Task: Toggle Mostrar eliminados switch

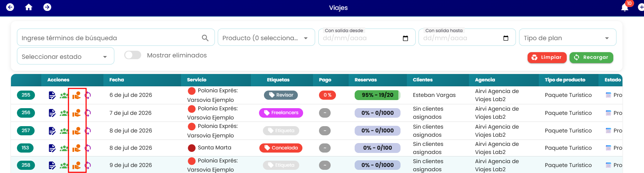Action: pyautogui.click(x=133, y=55)
